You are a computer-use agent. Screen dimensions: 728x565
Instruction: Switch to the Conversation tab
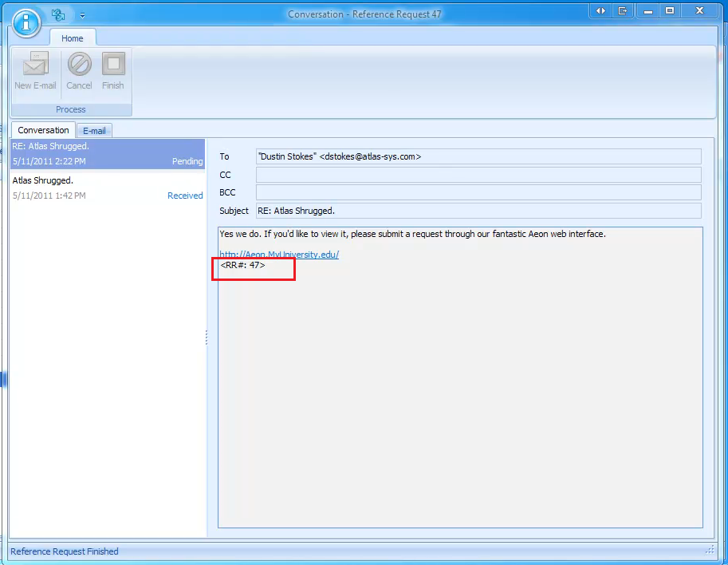click(x=43, y=130)
